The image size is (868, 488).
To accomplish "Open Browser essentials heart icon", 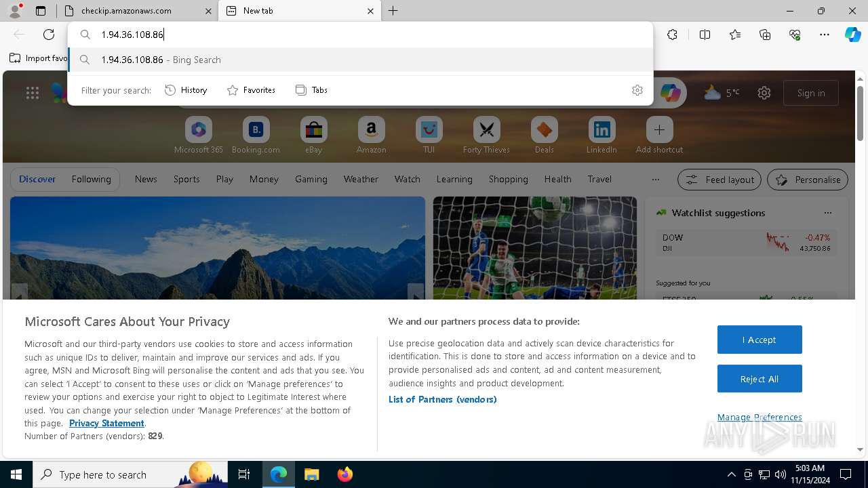I will pos(795,35).
